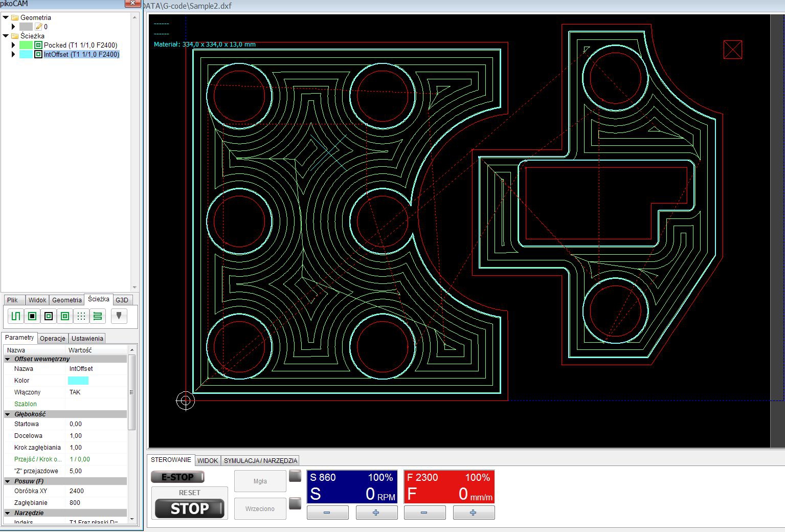
Task: Click the Szablon parameter row
Action: (x=65, y=404)
